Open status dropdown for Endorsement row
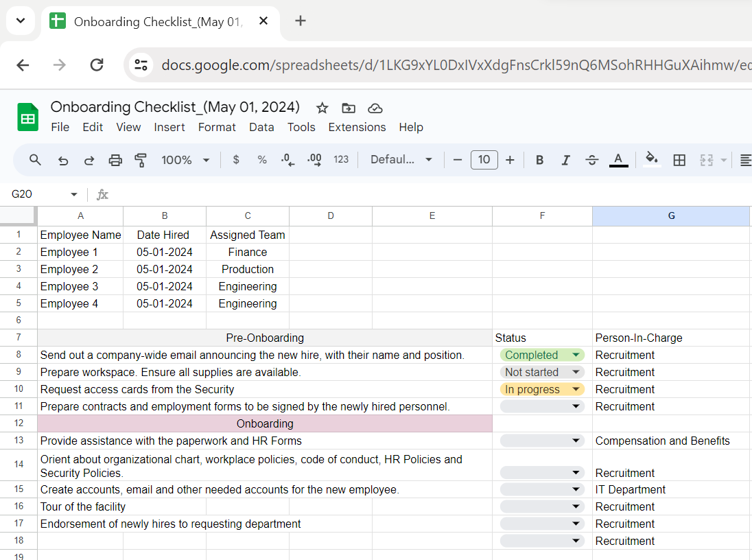Viewport: 752px width, 560px height. pos(542,524)
